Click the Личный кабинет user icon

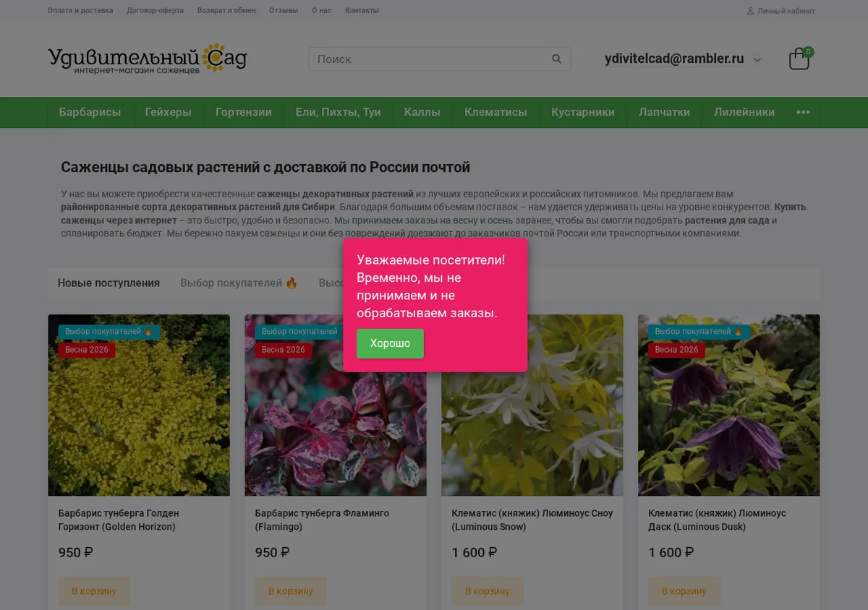[750, 11]
